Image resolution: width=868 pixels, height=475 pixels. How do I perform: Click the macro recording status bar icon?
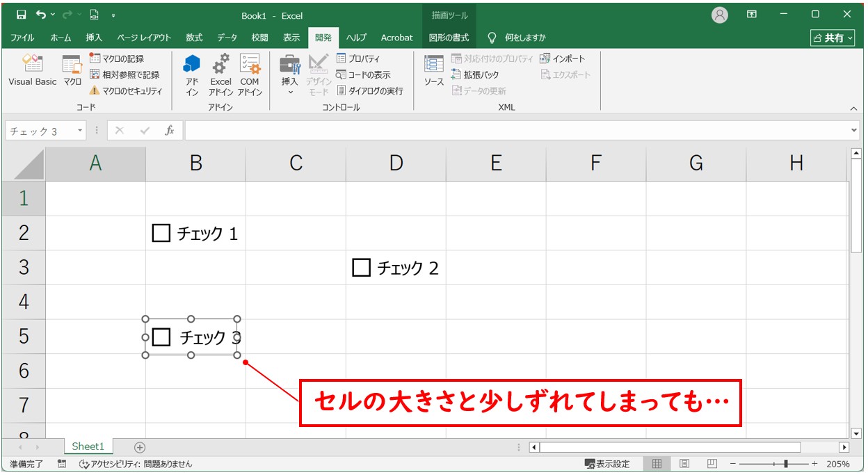tap(61, 464)
